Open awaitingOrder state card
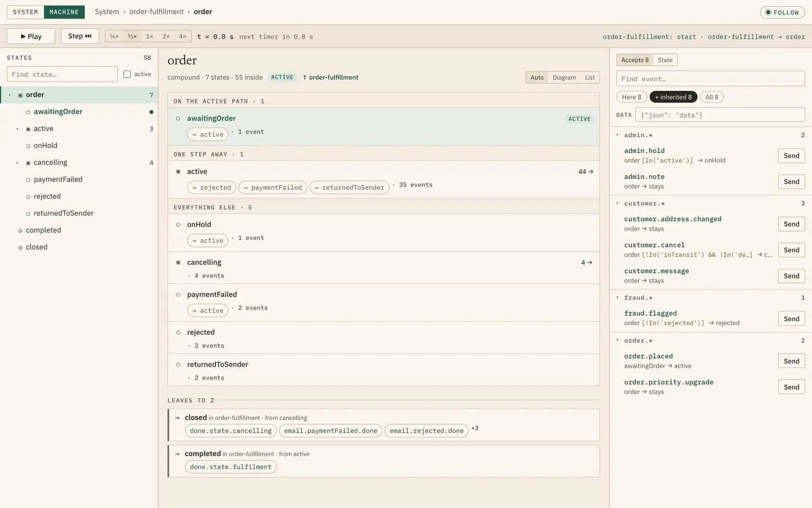 pos(384,126)
